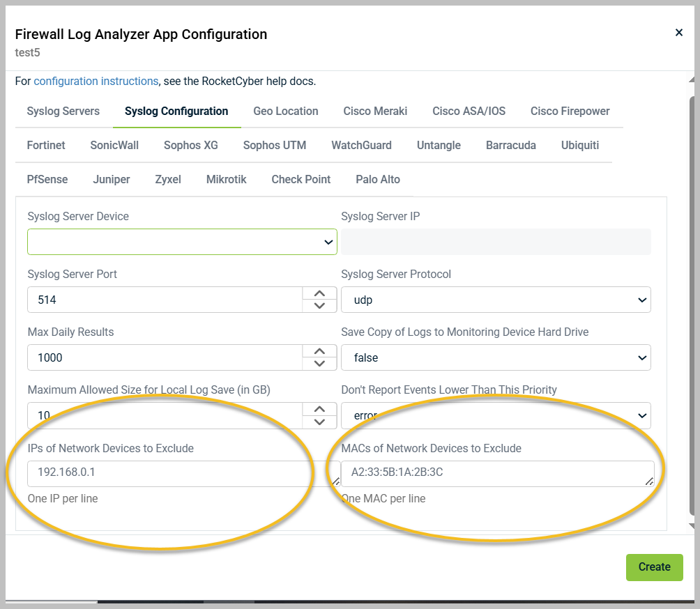Increase the Syslog Server Port value
The image size is (700, 609).
(319, 294)
